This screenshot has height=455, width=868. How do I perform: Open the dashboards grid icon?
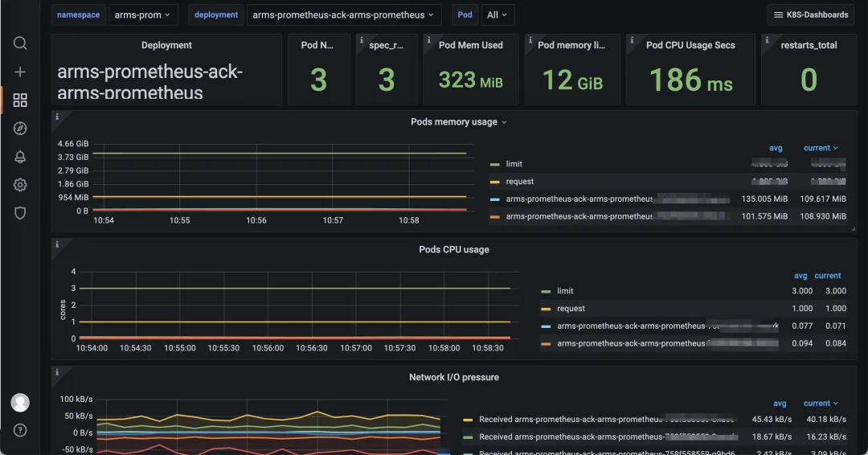[x=20, y=100]
